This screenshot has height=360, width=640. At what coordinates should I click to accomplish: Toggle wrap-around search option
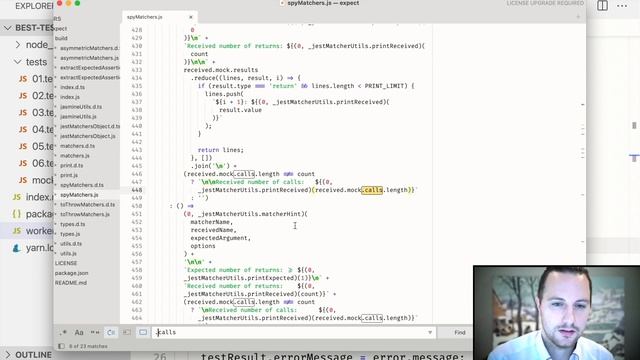(111, 333)
